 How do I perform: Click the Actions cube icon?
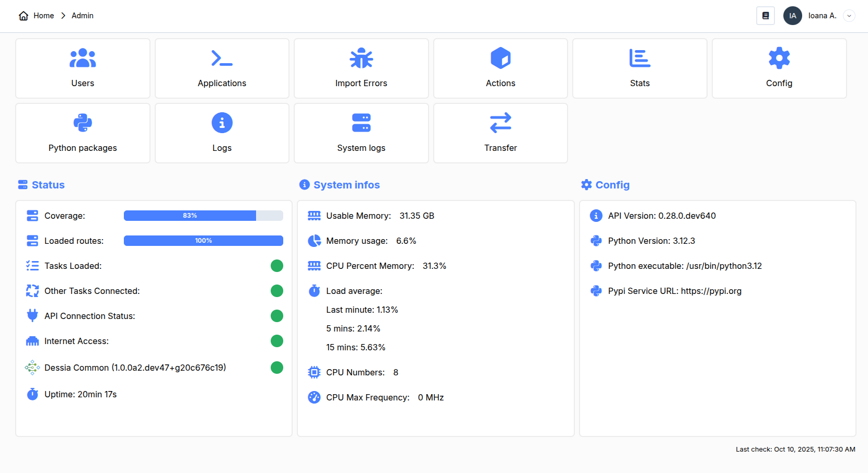500,58
